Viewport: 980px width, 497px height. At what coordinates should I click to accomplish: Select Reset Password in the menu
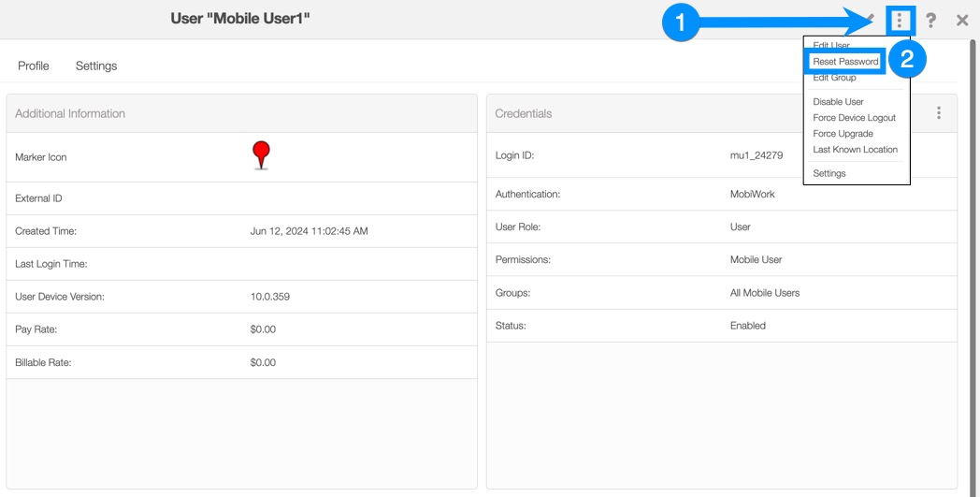tap(845, 62)
